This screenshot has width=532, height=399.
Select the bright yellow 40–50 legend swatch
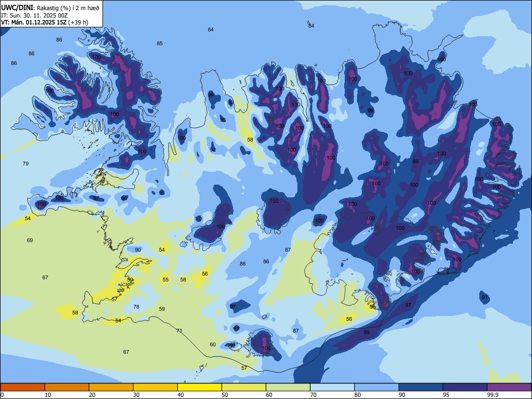click(x=199, y=387)
